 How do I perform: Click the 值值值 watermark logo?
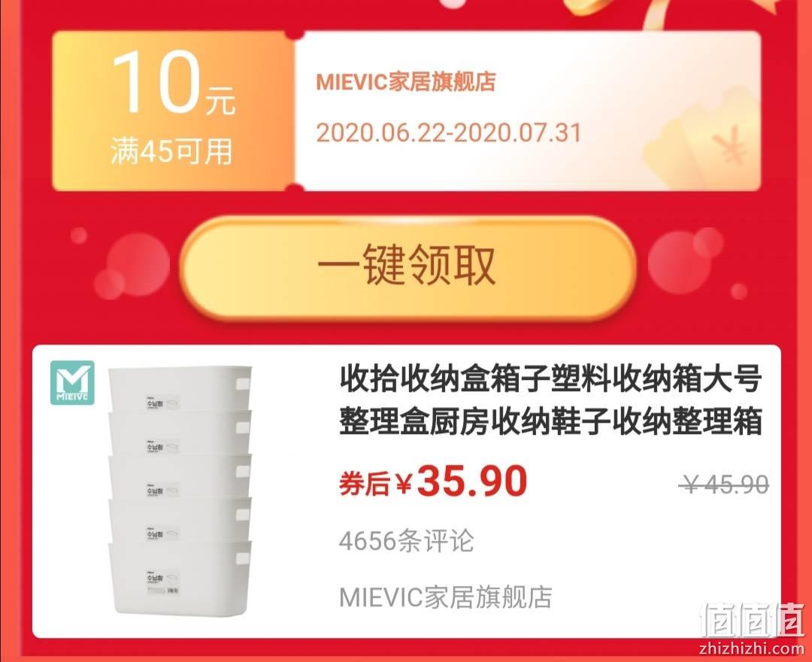click(752, 619)
